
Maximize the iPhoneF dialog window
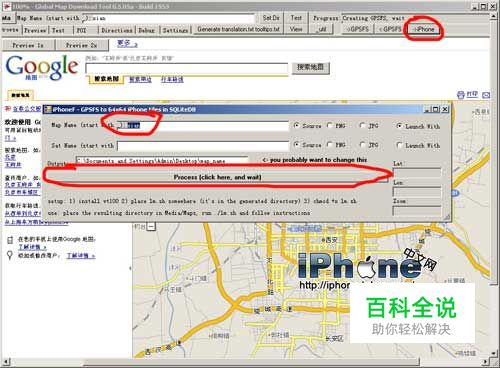point(436,109)
